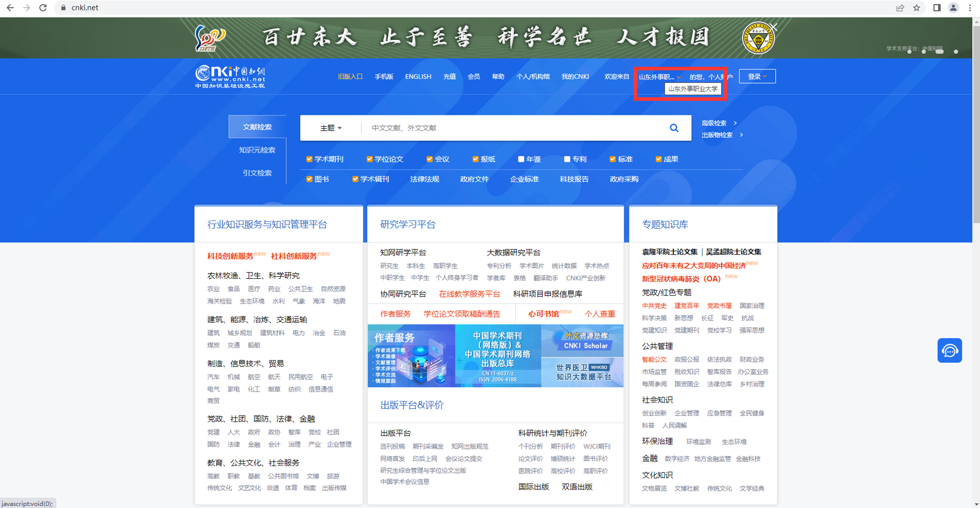Click the university emblem in banner
980x508 pixels.
pyautogui.click(x=758, y=38)
